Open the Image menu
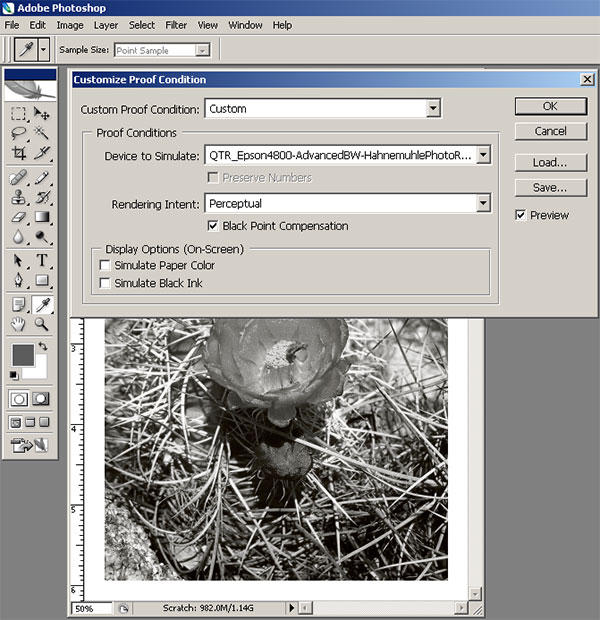 (70, 25)
